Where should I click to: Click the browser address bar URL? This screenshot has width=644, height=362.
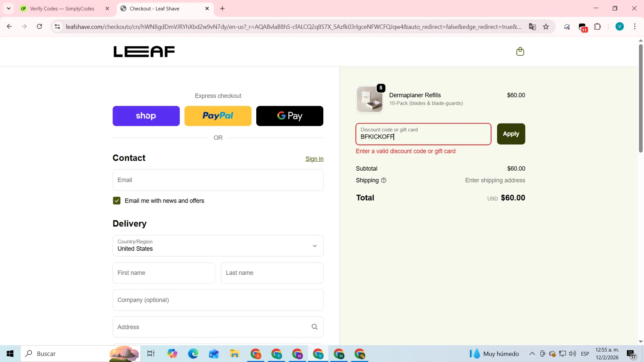coord(294,27)
